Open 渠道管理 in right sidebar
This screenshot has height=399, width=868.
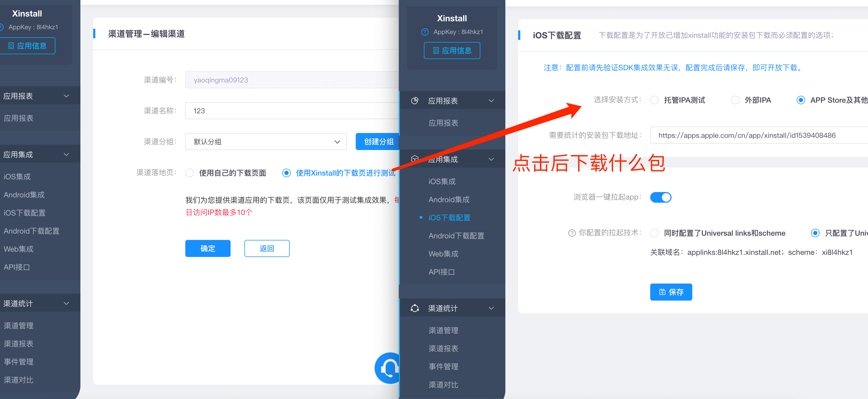click(443, 331)
